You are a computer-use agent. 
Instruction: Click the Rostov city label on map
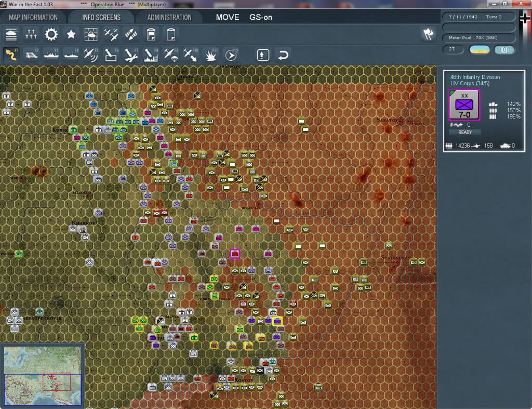pyautogui.click(x=244, y=380)
